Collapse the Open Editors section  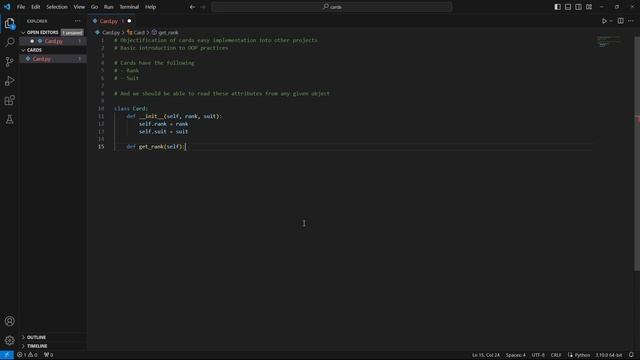(42, 32)
